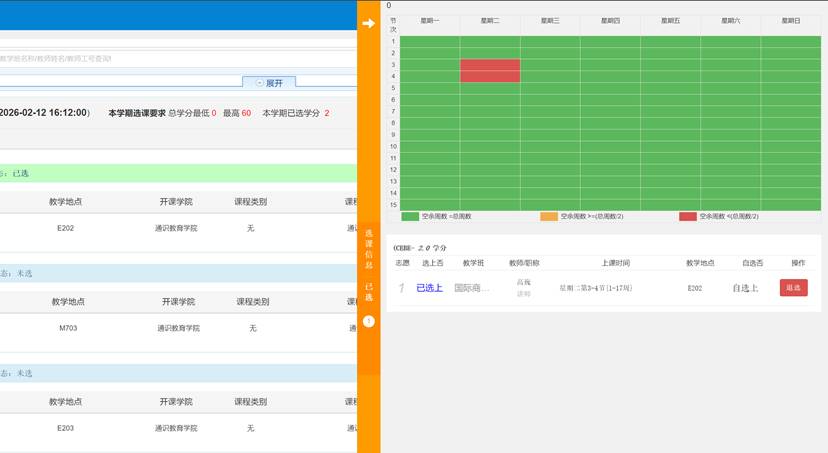Click the 退选 button to drop course

[793, 288]
